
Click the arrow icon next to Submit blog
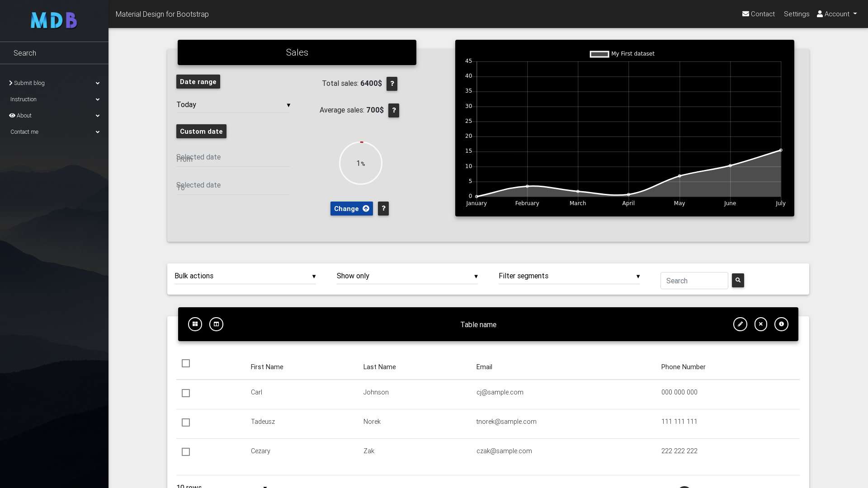[11, 83]
